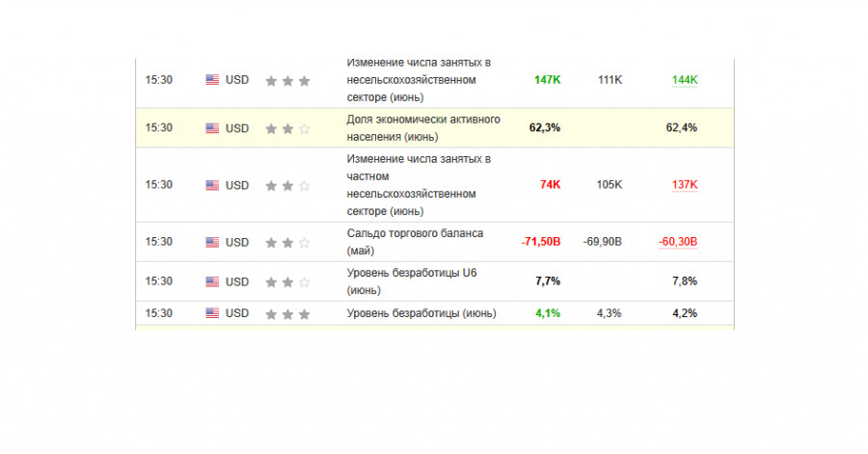Click forecast value 4,3%
Image resolution: width=868 pixels, height=454 pixels.
pyautogui.click(x=609, y=313)
